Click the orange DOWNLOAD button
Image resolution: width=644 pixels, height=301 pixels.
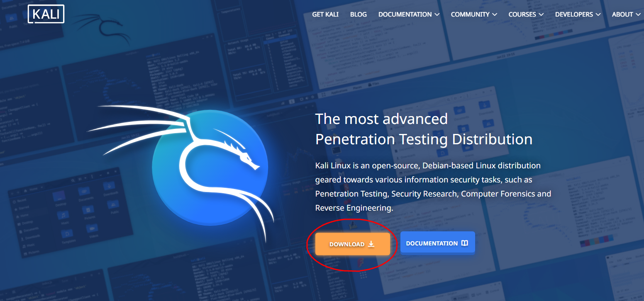point(352,244)
